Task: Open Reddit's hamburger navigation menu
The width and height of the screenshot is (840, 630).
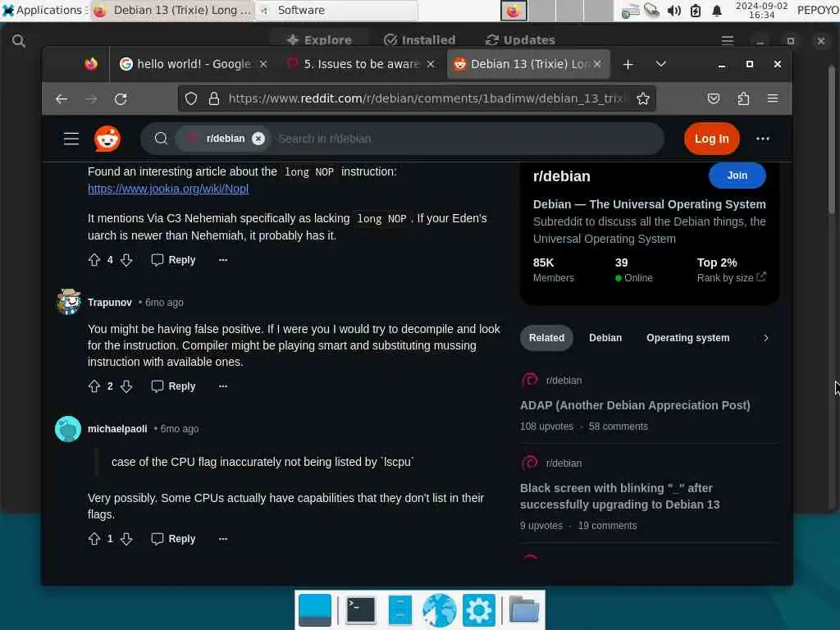Action: pos(71,139)
